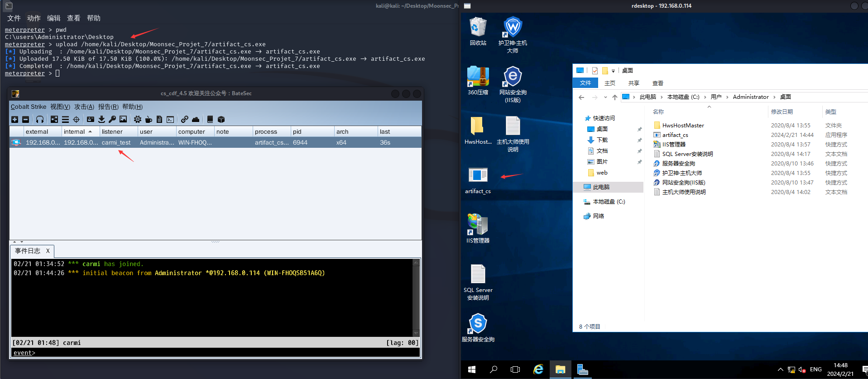Open screenshots picture icon

click(x=123, y=120)
